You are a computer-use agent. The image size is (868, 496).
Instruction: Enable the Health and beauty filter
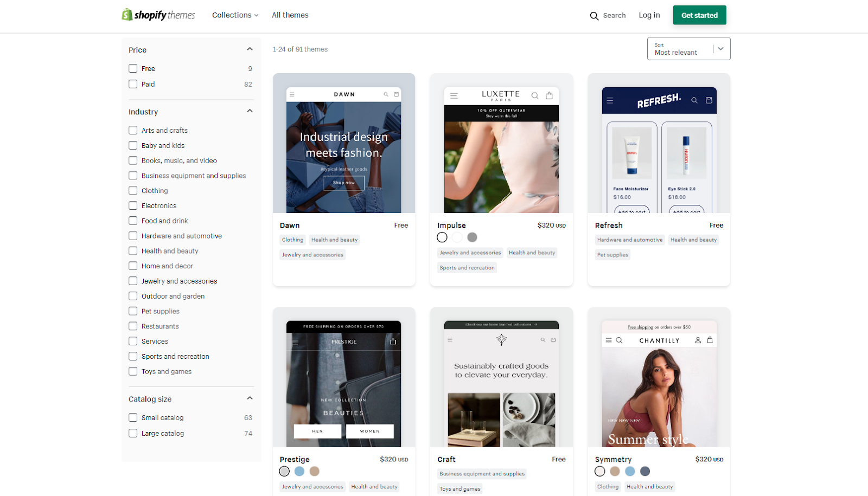tap(133, 250)
